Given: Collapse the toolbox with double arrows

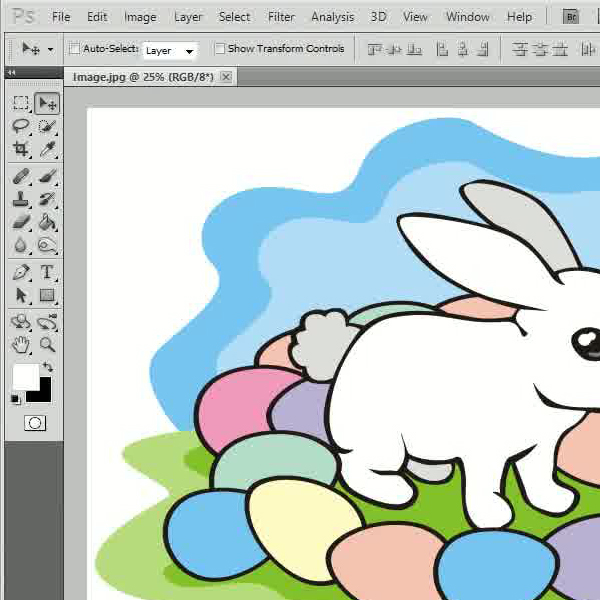Looking at the screenshot, I should (12, 72).
